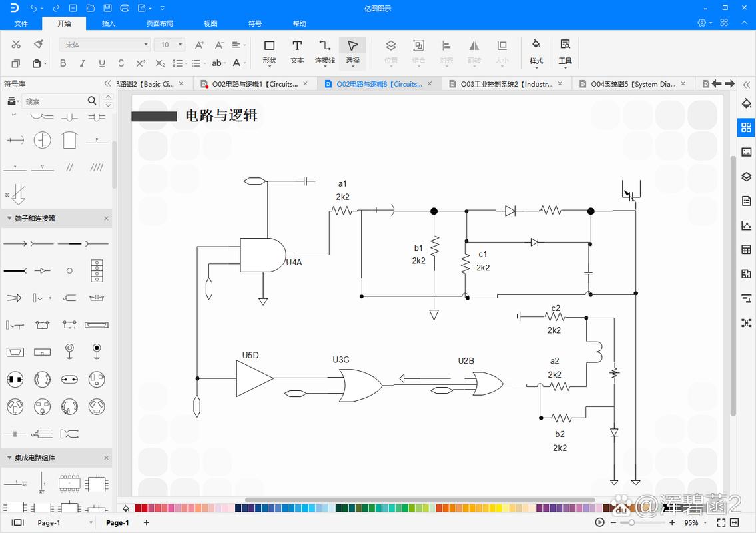The width and height of the screenshot is (756, 533).
Task: Toggle Italic formatting
Action: [x=83, y=63]
